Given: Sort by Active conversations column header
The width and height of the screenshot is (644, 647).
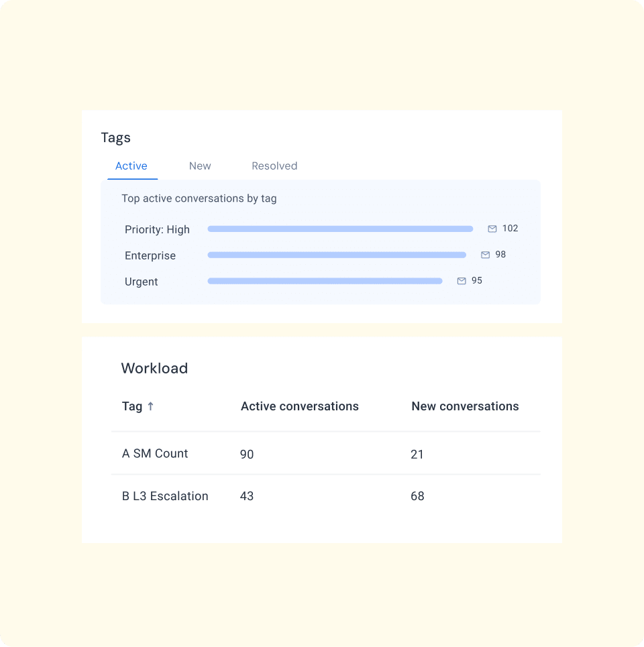Looking at the screenshot, I should (299, 406).
